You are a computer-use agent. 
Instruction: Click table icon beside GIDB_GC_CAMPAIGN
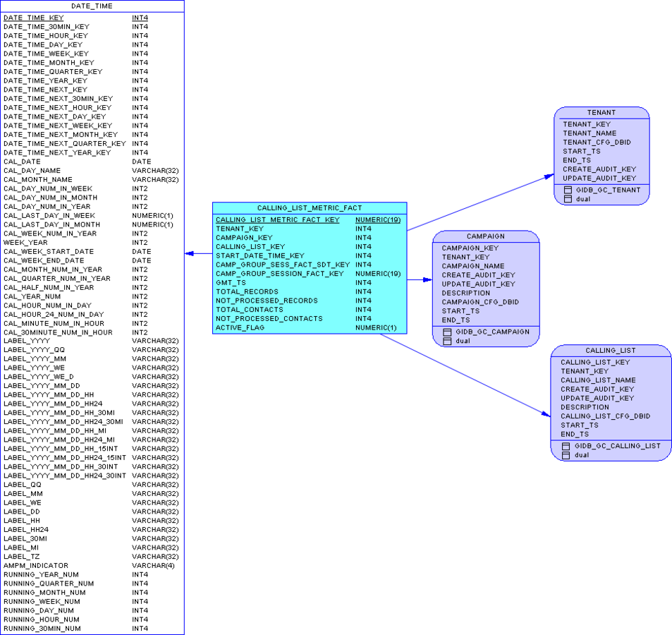click(x=447, y=332)
